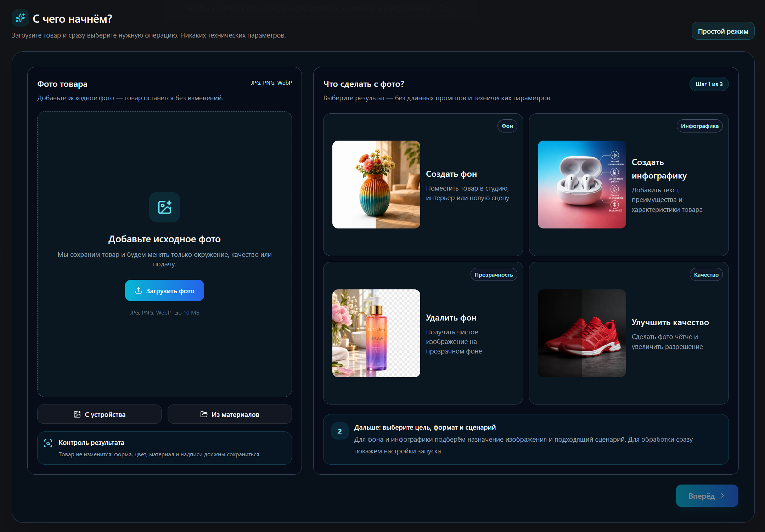
Task: Click the perfume bottle thumbnail
Action: tap(376, 333)
